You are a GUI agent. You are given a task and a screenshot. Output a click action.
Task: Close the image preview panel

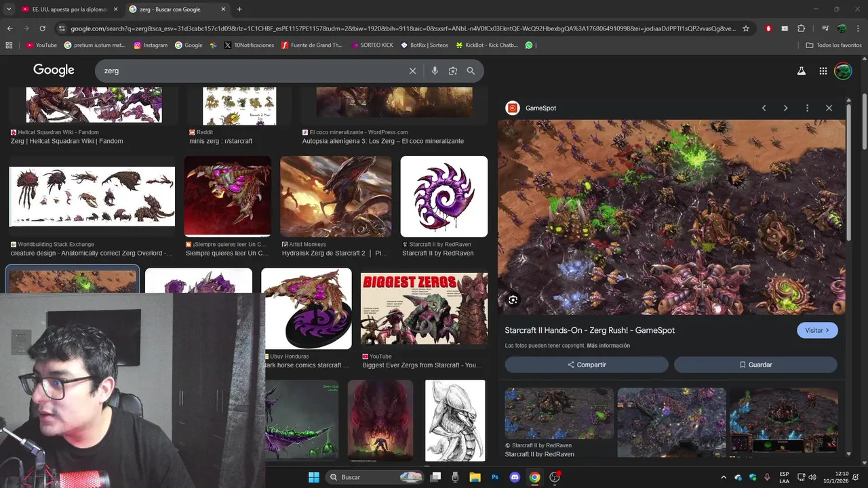(829, 108)
